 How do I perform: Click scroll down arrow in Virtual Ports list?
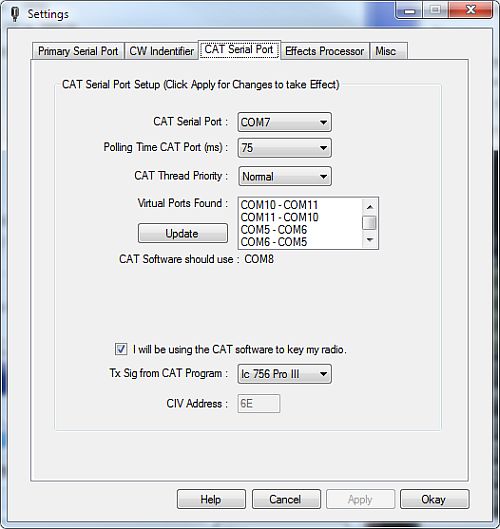370,240
